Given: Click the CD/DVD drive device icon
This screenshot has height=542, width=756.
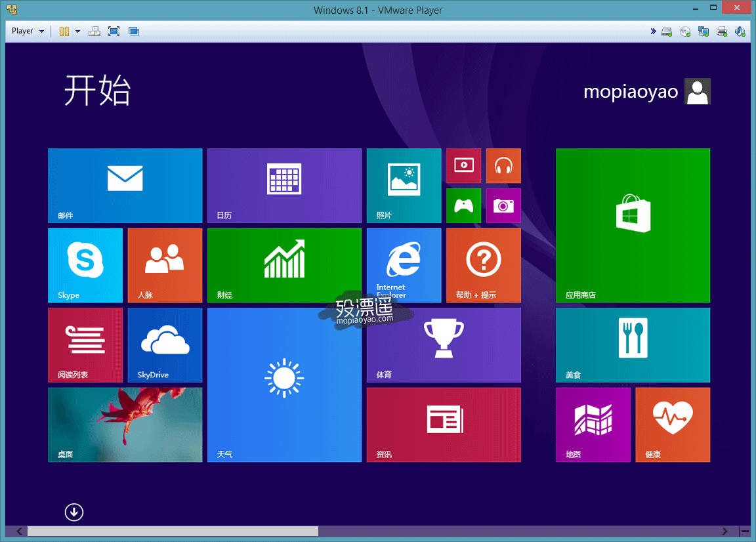Looking at the screenshot, I should [x=685, y=32].
